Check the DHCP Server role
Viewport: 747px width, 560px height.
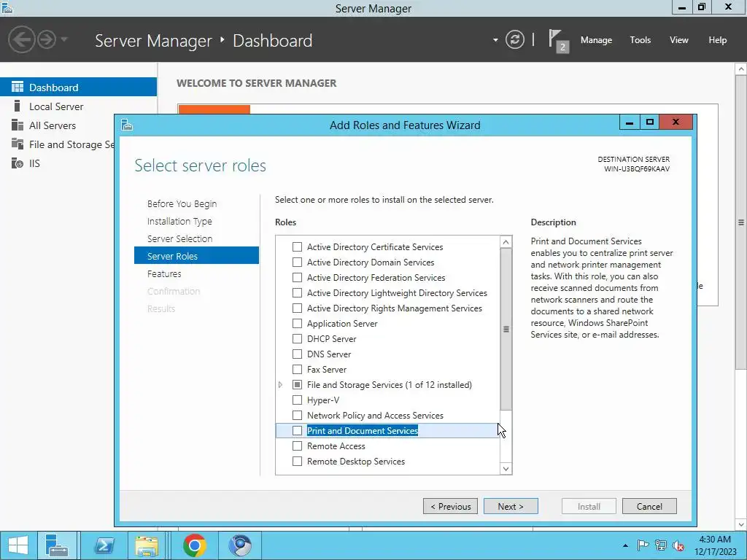tap(297, 338)
